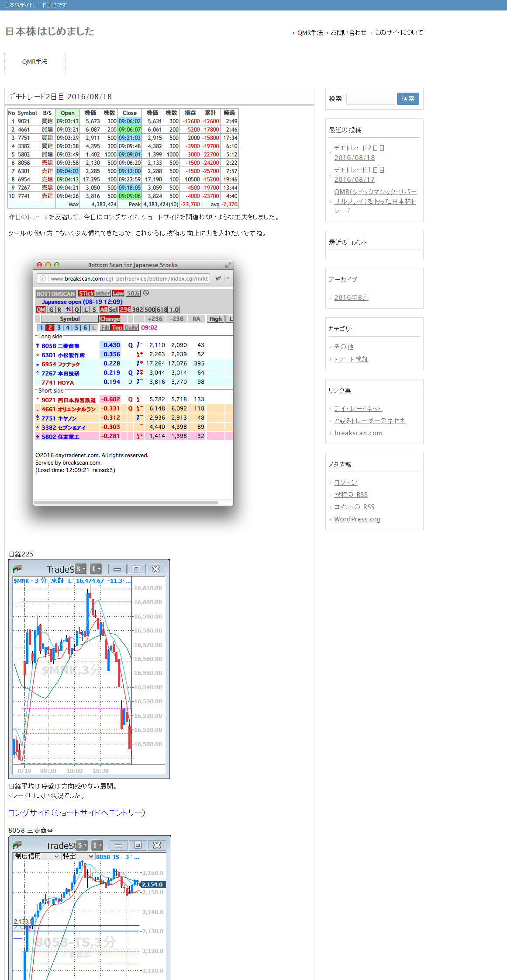507x980 pixels.
Task: Switch to page tab 4 in Bottom Scan
Action: [68, 327]
